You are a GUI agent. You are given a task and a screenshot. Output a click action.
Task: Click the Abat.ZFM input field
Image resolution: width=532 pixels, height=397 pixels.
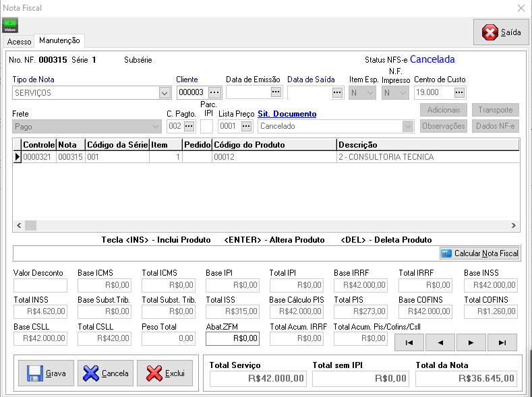pyautogui.click(x=232, y=338)
